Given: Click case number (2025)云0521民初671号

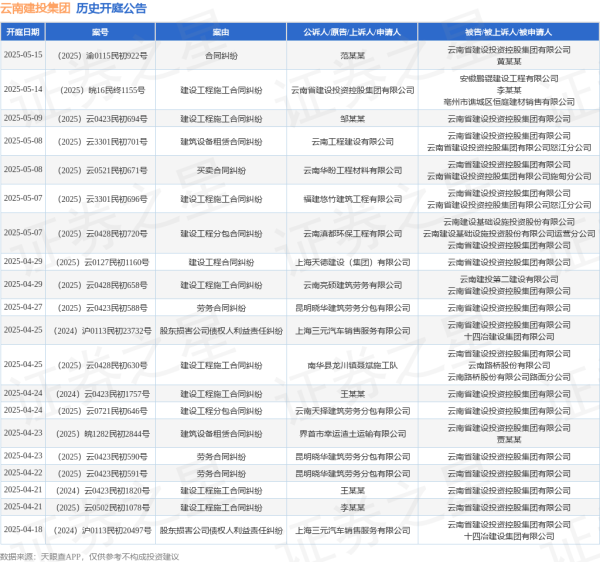Looking at the screenshot, I should [x=103, y=171].
